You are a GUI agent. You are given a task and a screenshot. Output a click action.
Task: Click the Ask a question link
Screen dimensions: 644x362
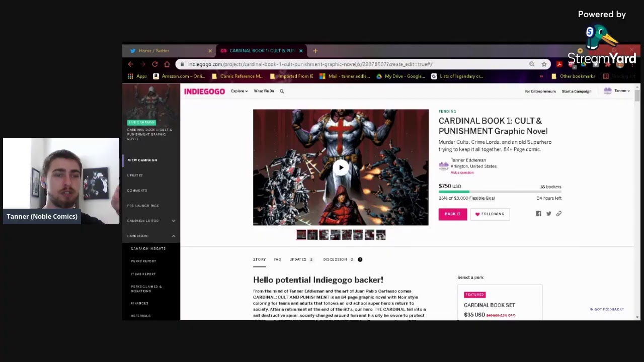(462, 172)
